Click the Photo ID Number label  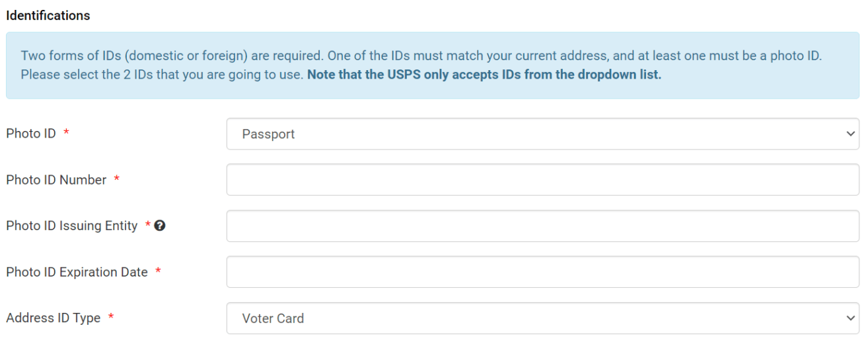56,180
